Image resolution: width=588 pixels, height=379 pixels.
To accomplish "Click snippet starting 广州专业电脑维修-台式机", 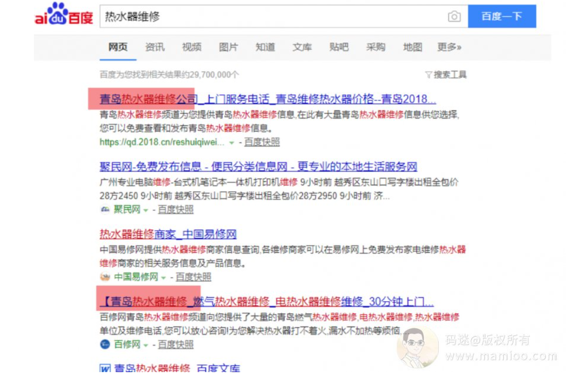I will pyautogui.click(x=279, y=189).
